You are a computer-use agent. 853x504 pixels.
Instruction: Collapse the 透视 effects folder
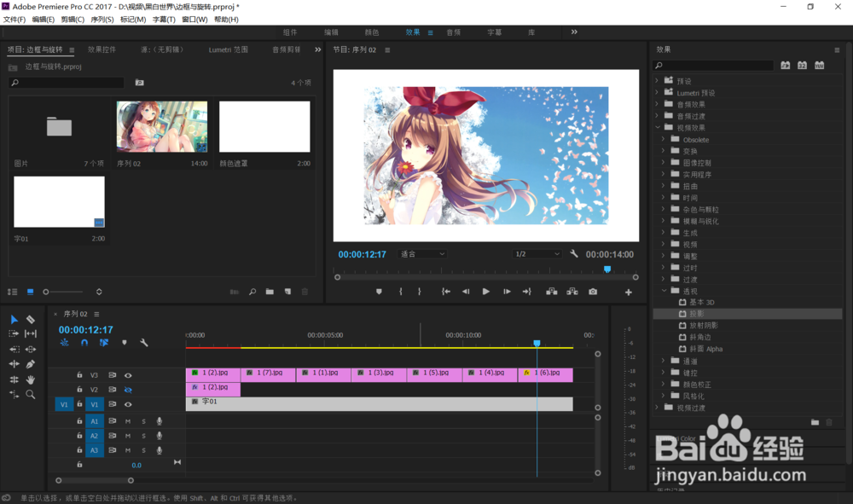[664, 291]
